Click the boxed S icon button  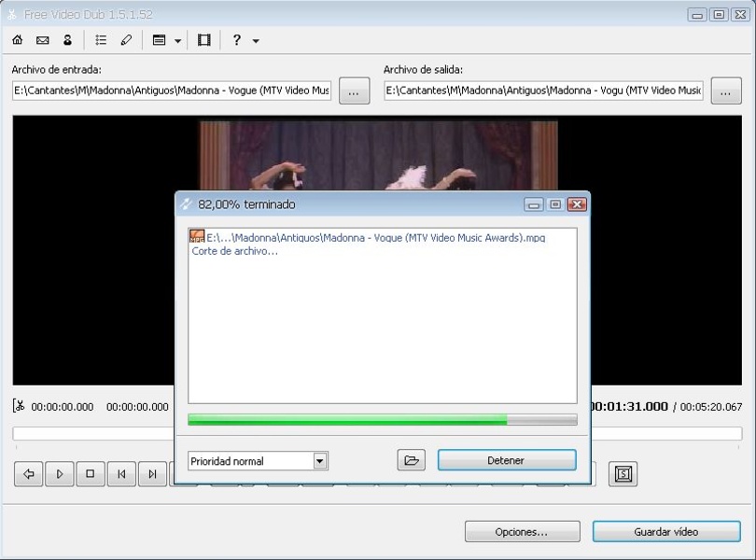[623, 474]
